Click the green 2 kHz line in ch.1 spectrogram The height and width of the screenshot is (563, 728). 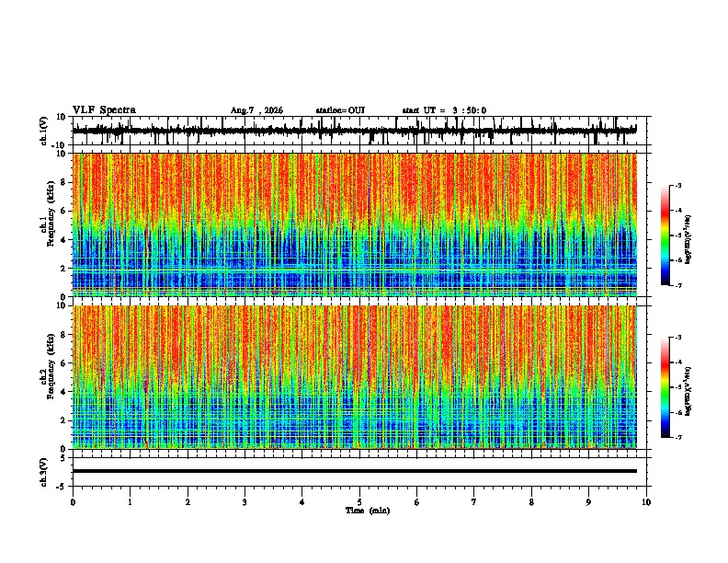click(x=355, y=270)
